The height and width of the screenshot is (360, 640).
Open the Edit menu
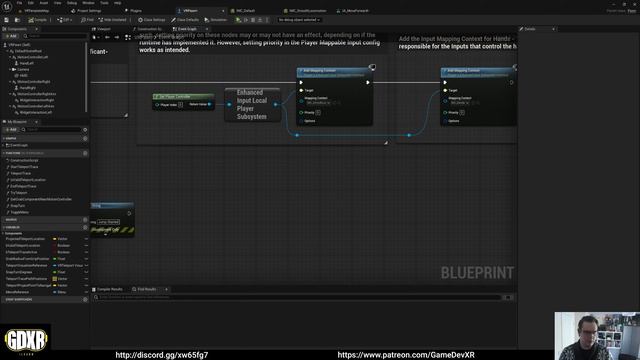click(31, 3)
